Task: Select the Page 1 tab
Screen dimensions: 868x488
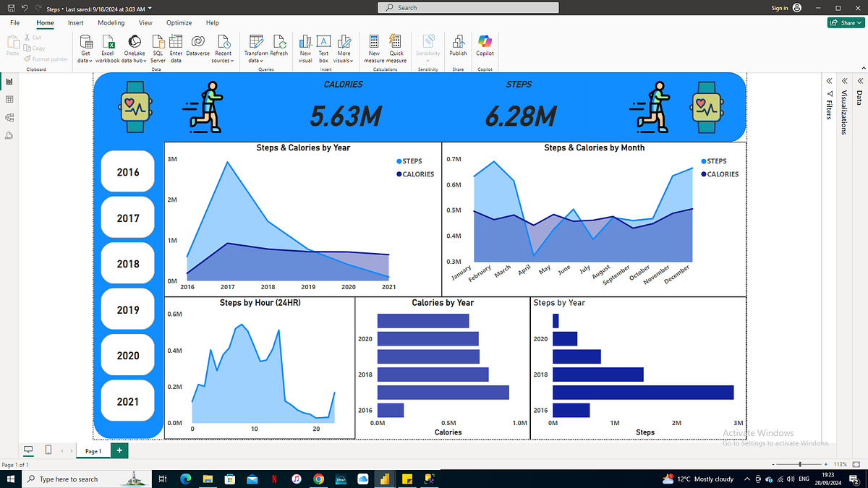Action: 93,450
